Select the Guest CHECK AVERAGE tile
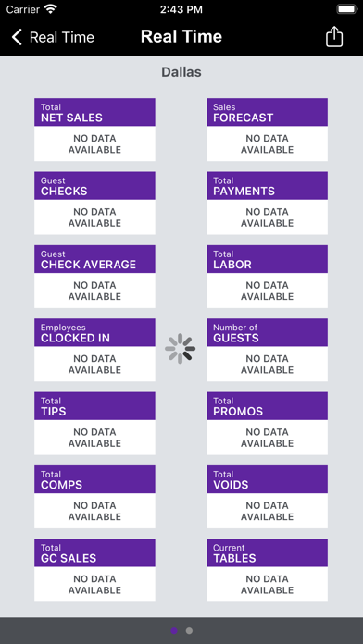Screen dimensions: 363x644 [94, 277]
